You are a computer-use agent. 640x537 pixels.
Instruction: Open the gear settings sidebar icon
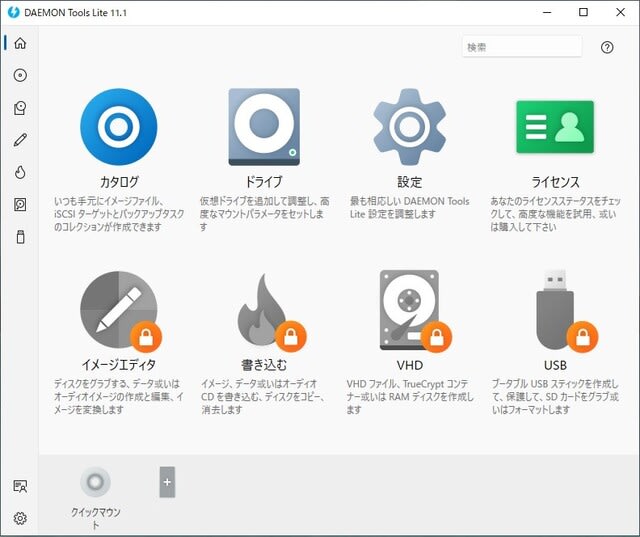[20, 518]
